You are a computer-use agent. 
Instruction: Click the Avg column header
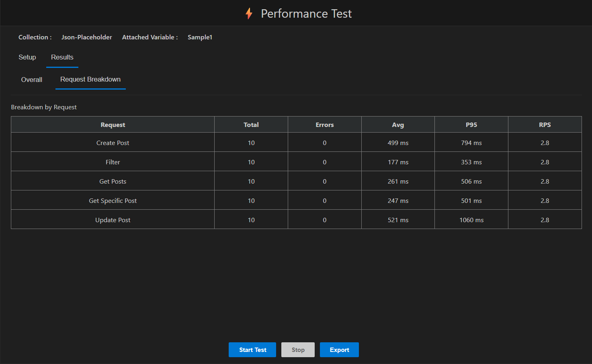click(398, 125)
